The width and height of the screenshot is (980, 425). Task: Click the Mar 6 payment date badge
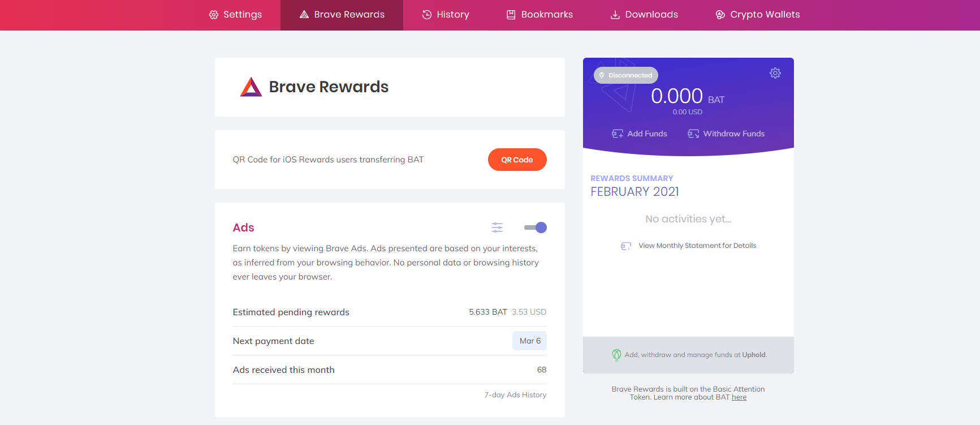tap(529, 341)
